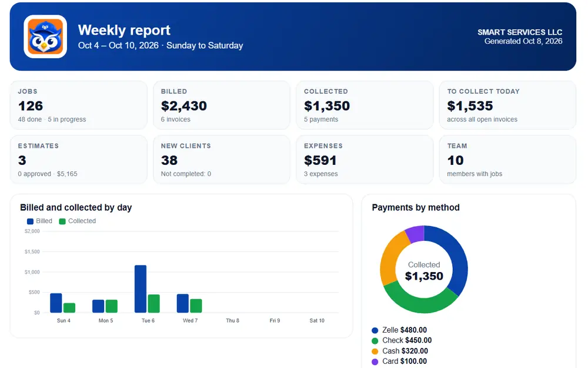Image resolution: width=588 pixels, height=368 pixels.
Task: Click the Payments by method heading
Action: click(x=416, y=208)
